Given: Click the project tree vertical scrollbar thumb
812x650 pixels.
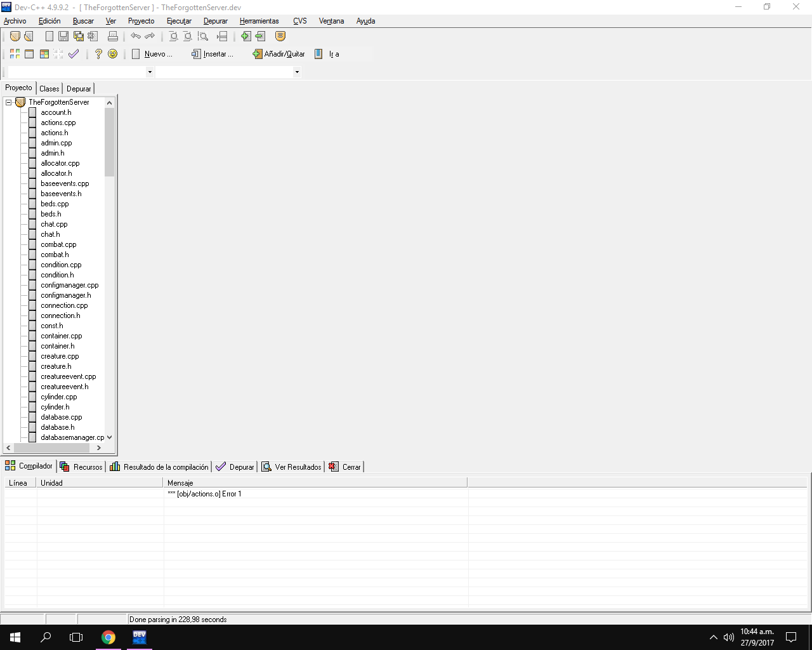Looking at the screenshot, I should pyautogui.click(x=109, y=142).
